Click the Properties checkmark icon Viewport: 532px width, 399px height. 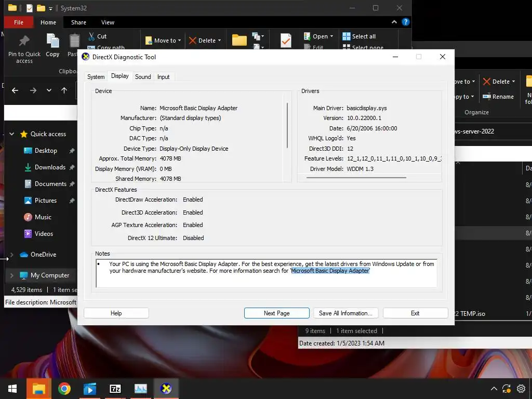286,41
